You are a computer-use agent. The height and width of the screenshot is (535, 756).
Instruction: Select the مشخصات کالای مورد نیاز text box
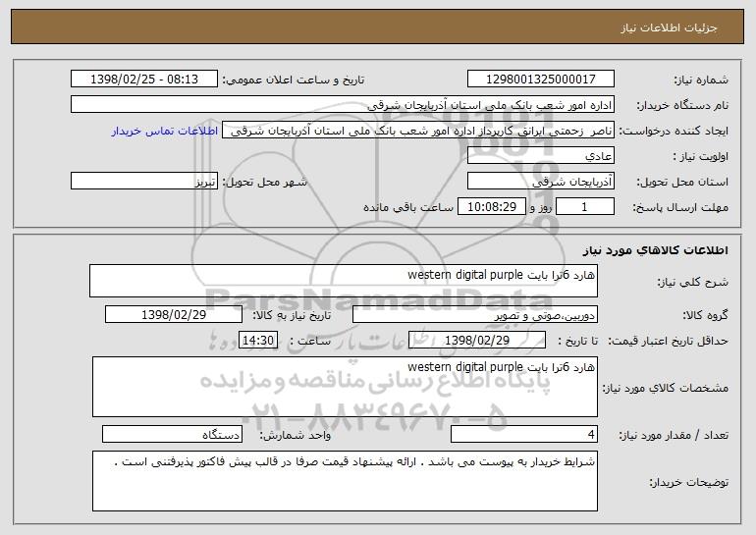(x=345, y=387)
